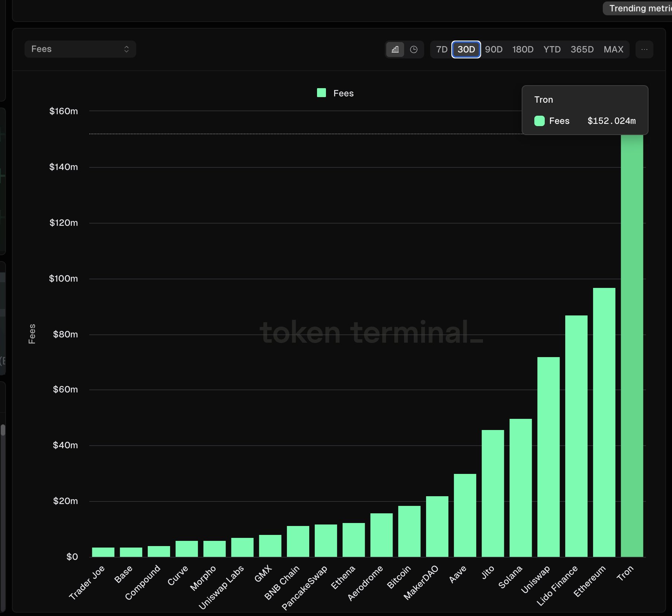Click the Uniswap fees bar
Screen dimensions: 672x616
click(548, 457)
